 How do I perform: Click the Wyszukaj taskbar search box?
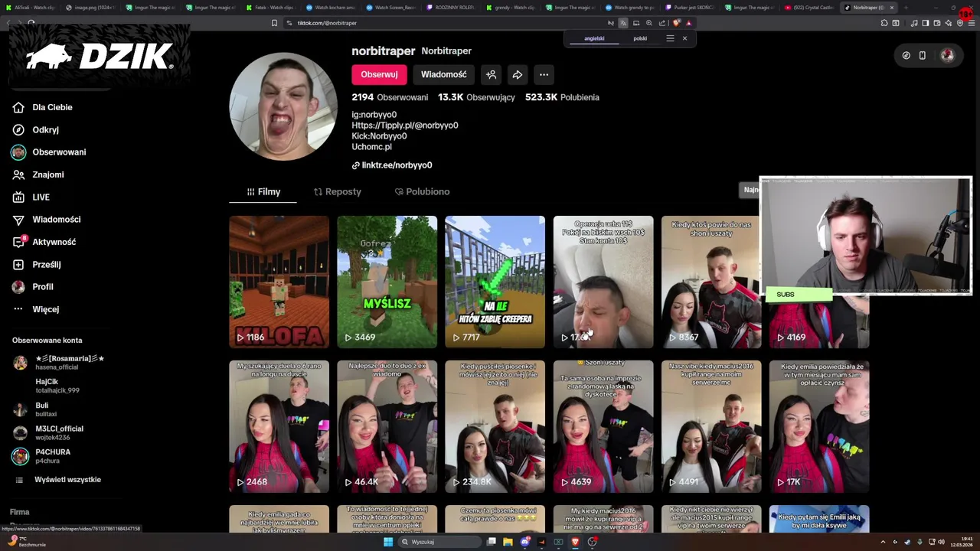click(438, 542)
